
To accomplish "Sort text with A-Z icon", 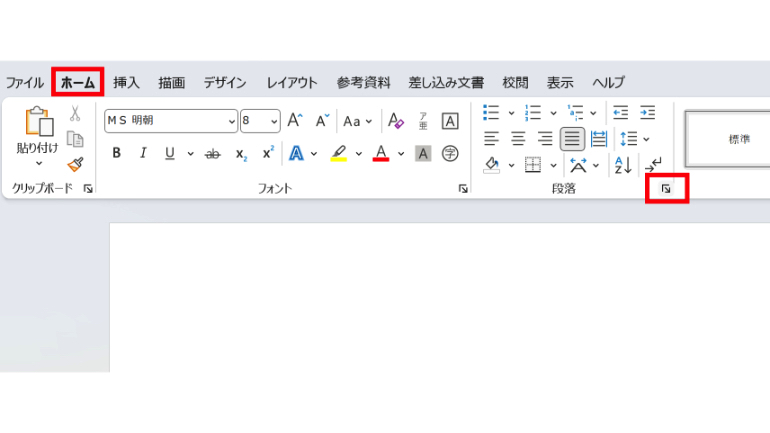I will [x=623, y=165].
